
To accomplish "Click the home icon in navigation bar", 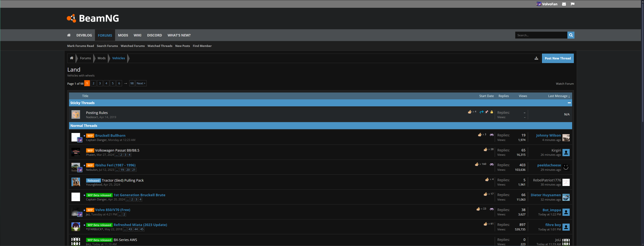I will (x=69, y=35).
